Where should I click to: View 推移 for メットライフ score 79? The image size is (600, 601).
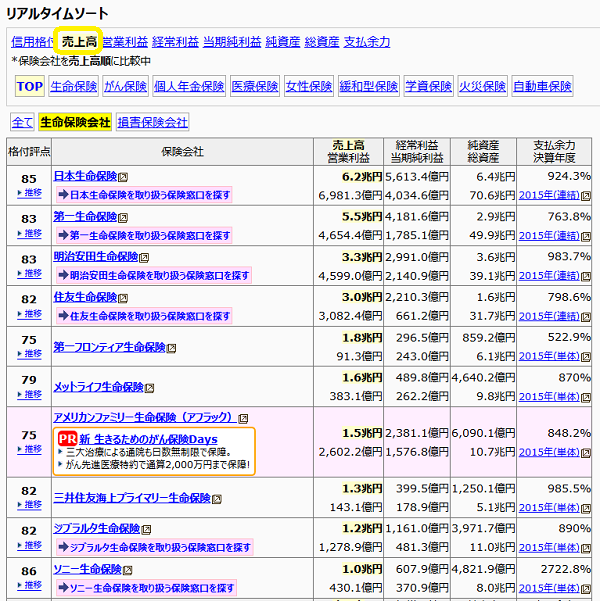(30, 394)
